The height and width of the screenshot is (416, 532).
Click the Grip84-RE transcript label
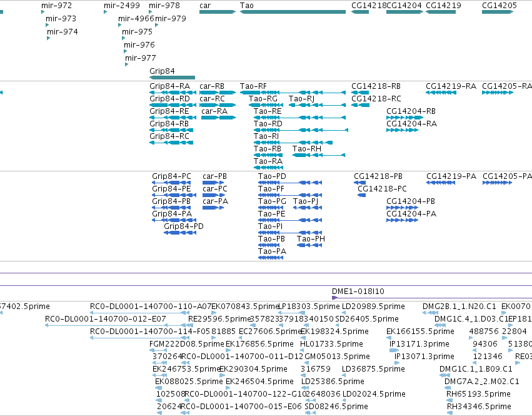coord(169,111)
